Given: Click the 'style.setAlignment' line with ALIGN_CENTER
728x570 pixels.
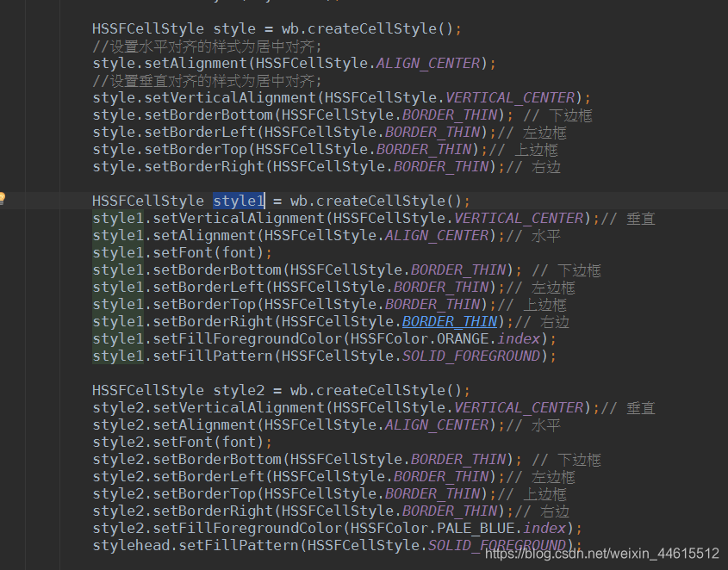Looking at the screenshot, I should click(x=295, y=63).
